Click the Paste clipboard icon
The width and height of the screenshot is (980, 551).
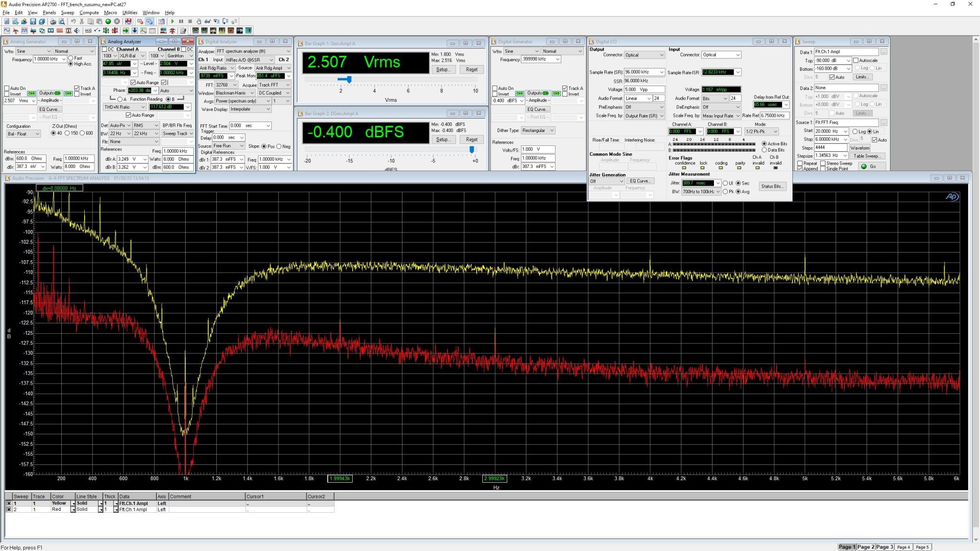(x=99, y=22)
